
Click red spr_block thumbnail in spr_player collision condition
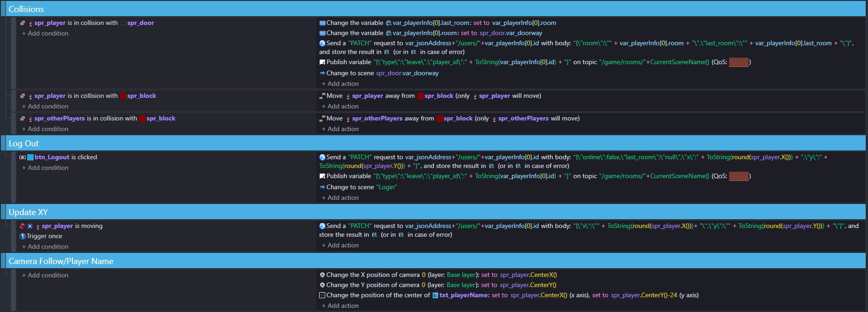pyautogui.click(x=123, y=96)
